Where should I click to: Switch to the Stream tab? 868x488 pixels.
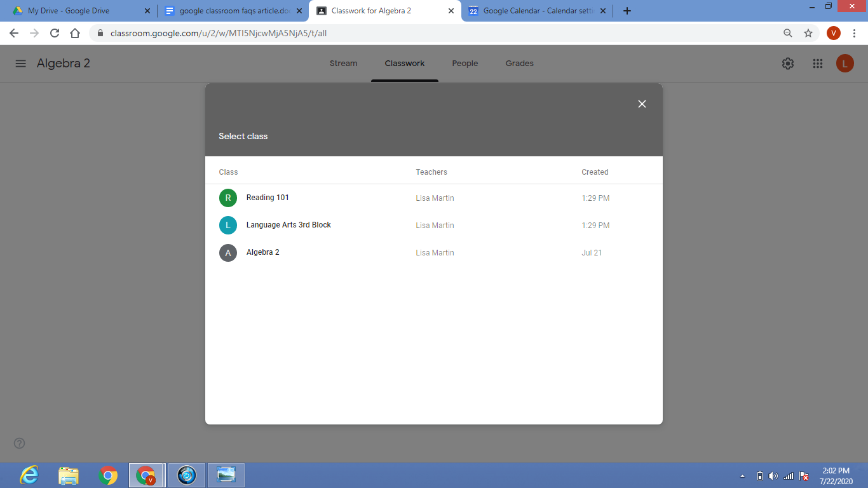point(344,64)
